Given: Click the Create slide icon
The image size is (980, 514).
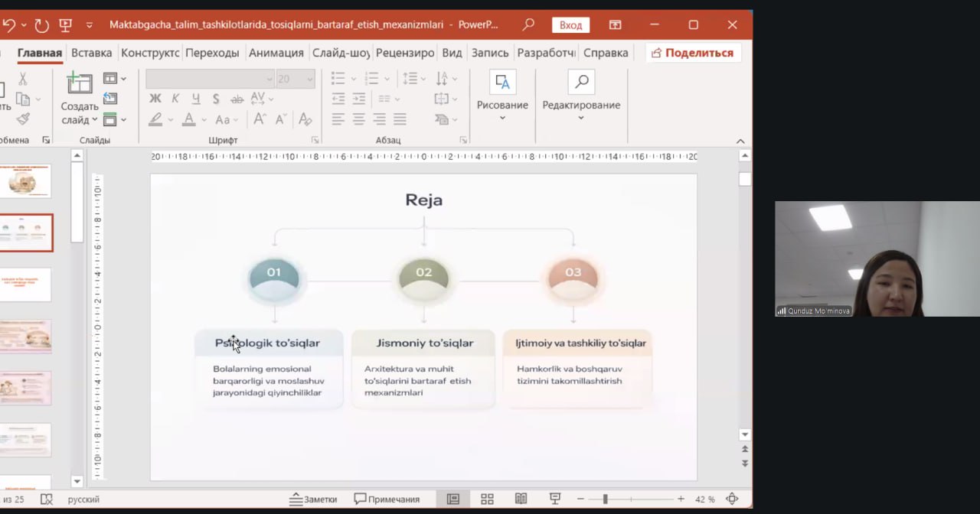Looking at the screenshot, I should [x=79, y=83].
